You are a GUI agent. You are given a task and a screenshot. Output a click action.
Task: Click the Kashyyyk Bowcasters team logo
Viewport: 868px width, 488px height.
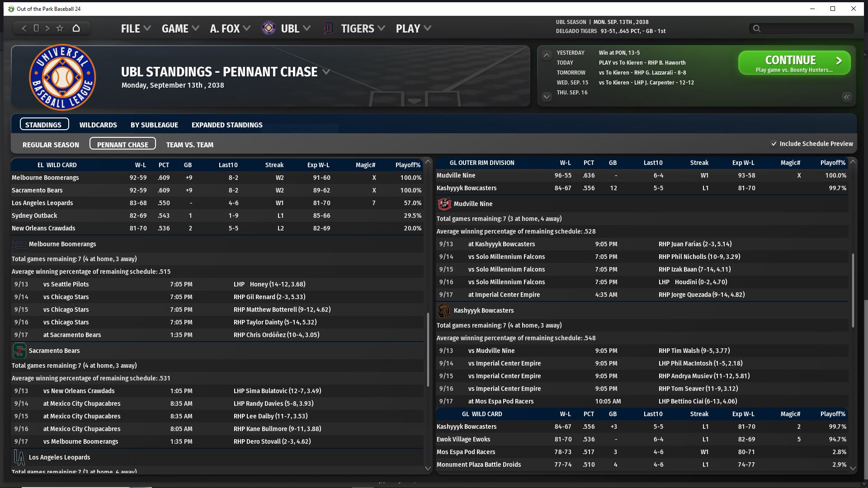pyautogui.click(x=444, y=310)
